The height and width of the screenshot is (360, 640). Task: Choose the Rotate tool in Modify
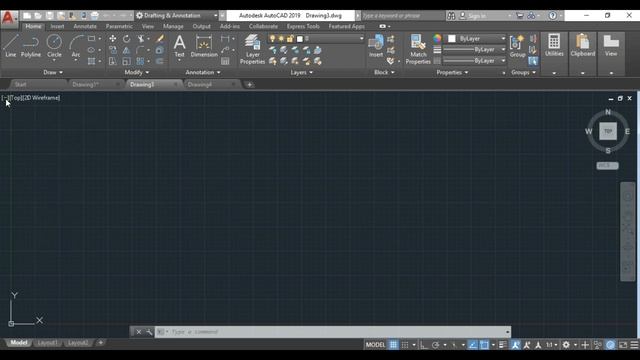point(127,39)
